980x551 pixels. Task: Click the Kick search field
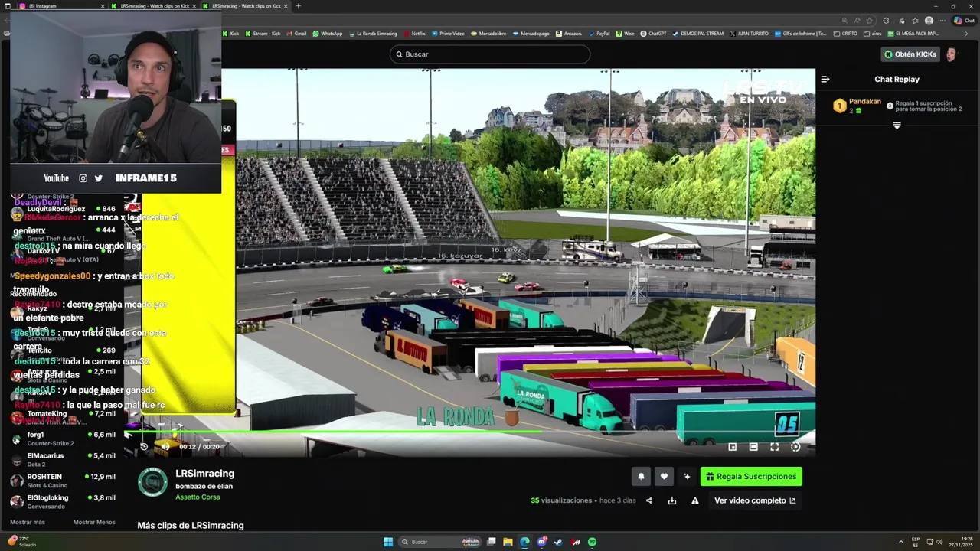coord(490,54)
